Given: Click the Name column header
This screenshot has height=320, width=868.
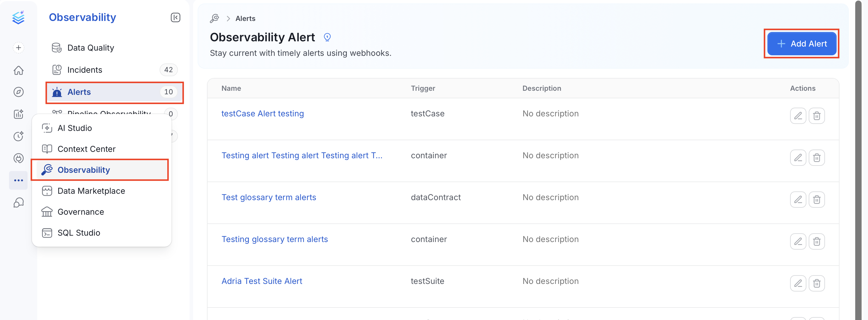Looking at the screenshot, I should (231, 88).
